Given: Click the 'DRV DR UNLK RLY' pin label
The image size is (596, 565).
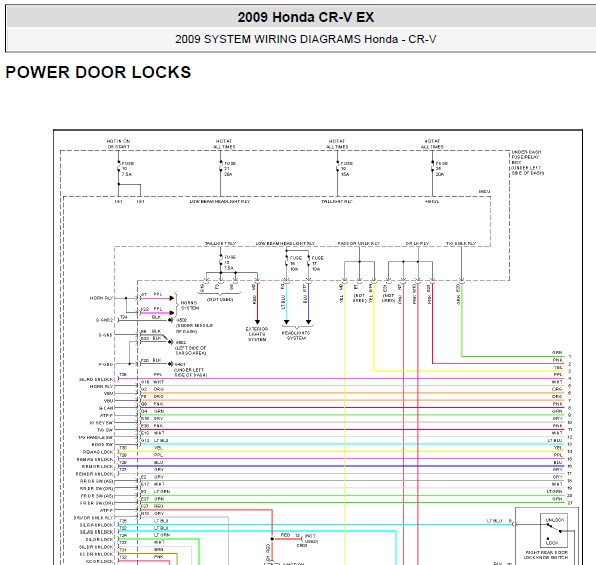Looking at the screenshot, I should [x=94, y=518].
